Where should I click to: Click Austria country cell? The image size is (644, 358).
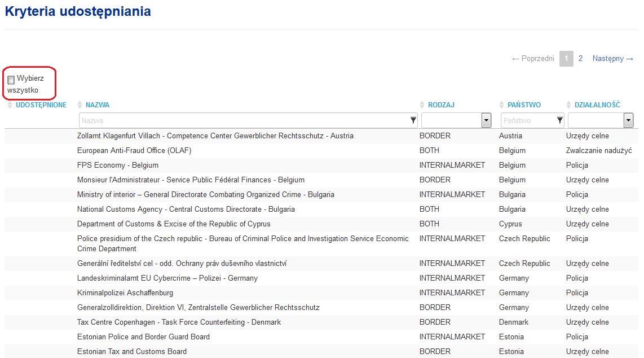pos(510,136)
